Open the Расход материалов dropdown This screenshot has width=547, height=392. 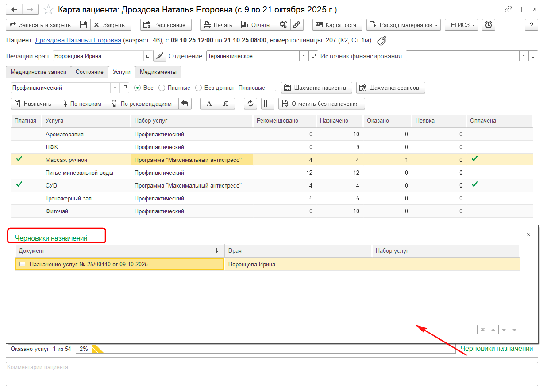(404, 25)
